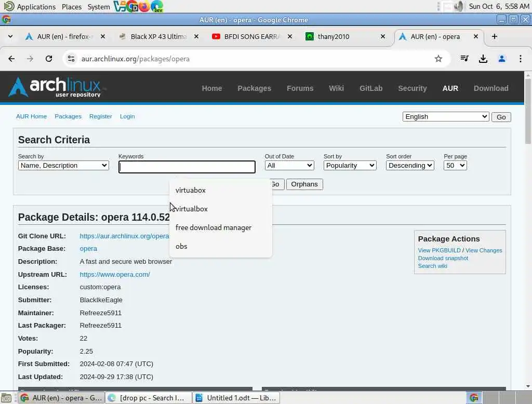This screenshot has width=532, height=404.
Task: Click the Orphans button
Action: click(x=304, y=184)
